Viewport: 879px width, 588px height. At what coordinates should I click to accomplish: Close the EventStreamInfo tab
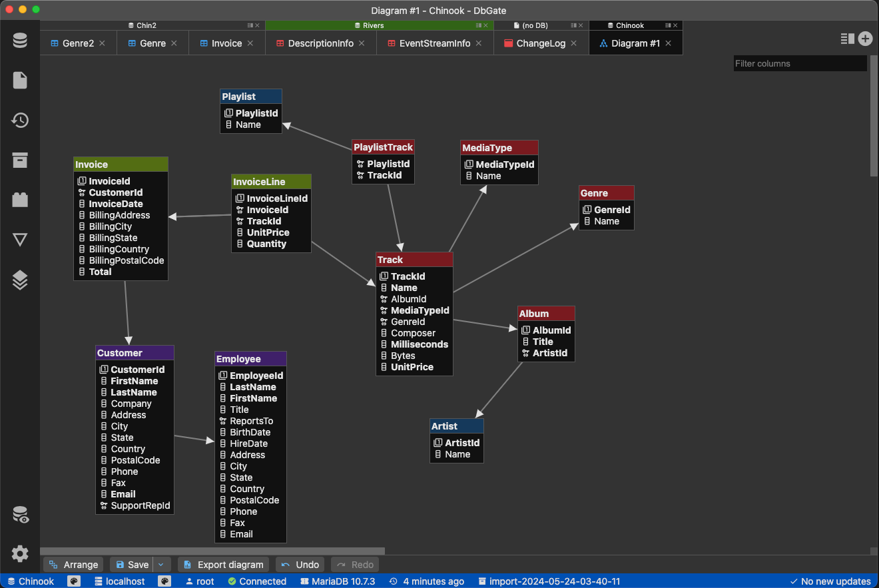click(479, 43)
